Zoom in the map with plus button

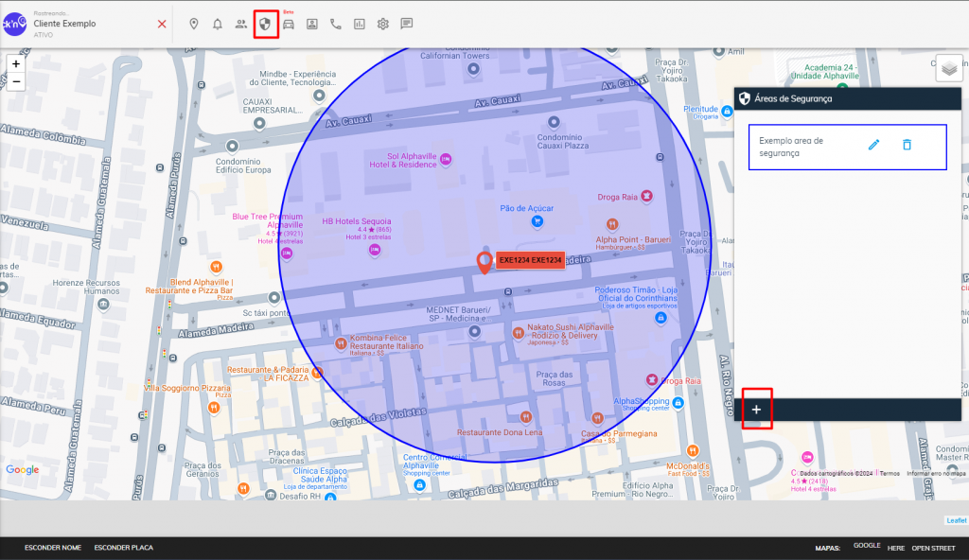coord(16,63)
